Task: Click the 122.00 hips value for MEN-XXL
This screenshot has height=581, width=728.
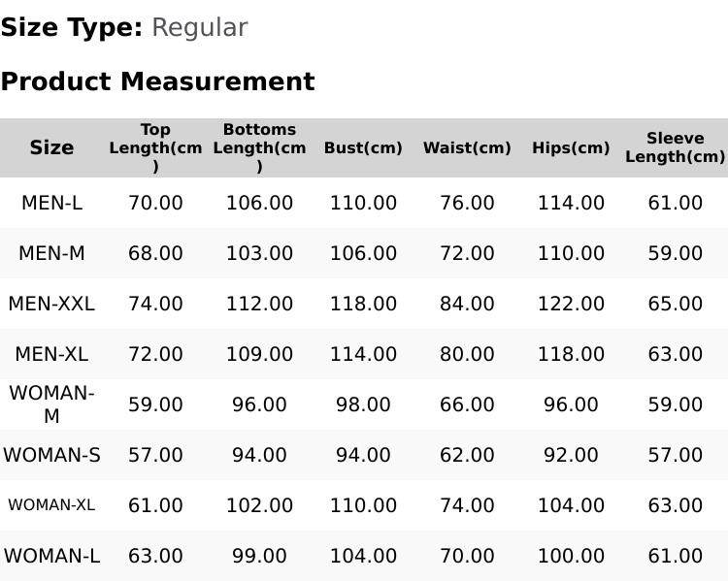Action: point(571,304)
